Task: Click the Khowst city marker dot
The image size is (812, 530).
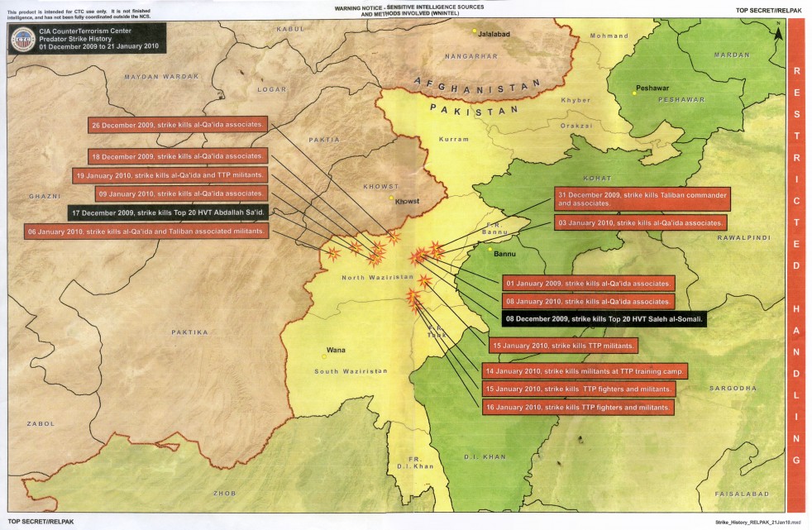Action: point(392,198)
